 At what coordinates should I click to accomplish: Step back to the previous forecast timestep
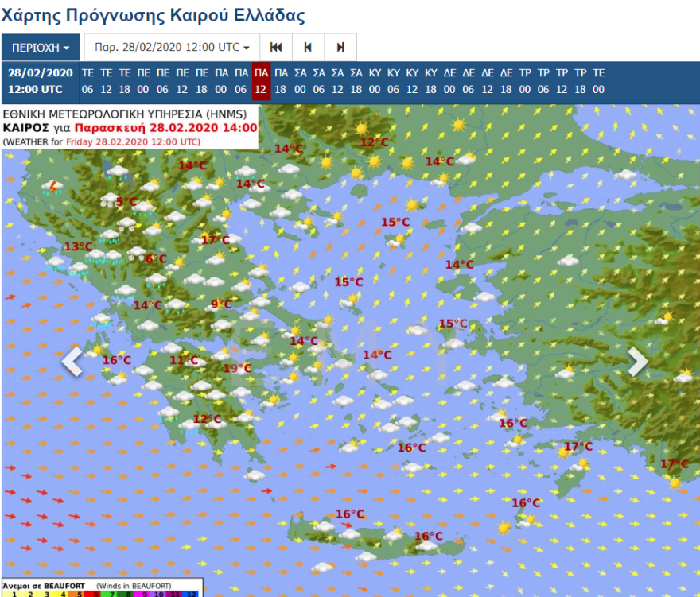[308, 47]
